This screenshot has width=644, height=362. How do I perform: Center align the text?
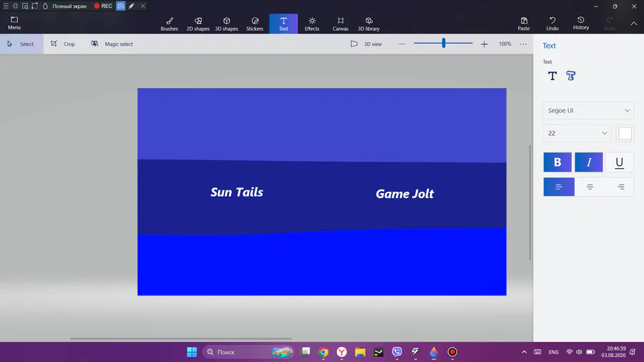(x=590, y=187)
